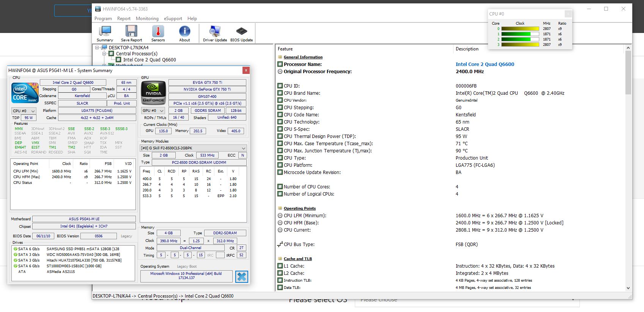Click the details pane scroll down arrow

point(628,288)
